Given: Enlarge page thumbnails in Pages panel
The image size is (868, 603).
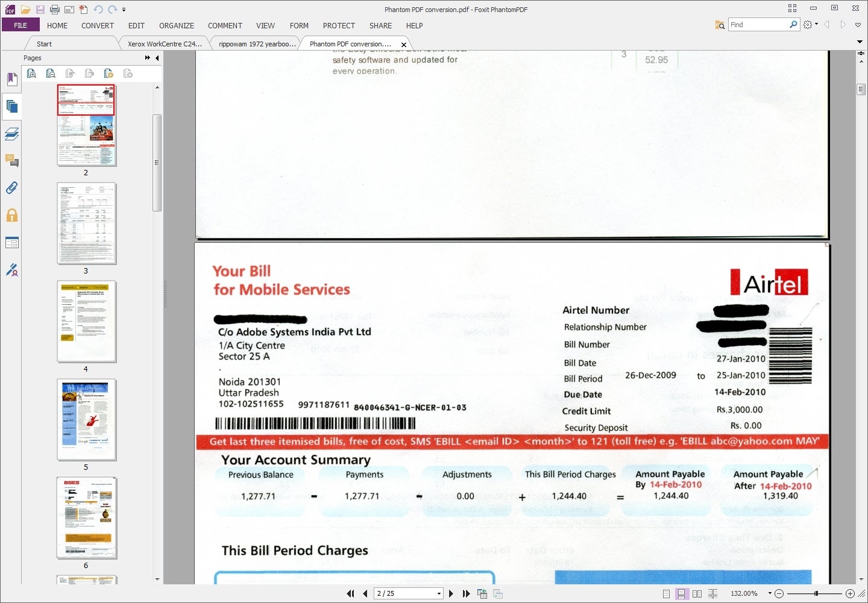Looking at the screenshot, I should tap(31, 73).
